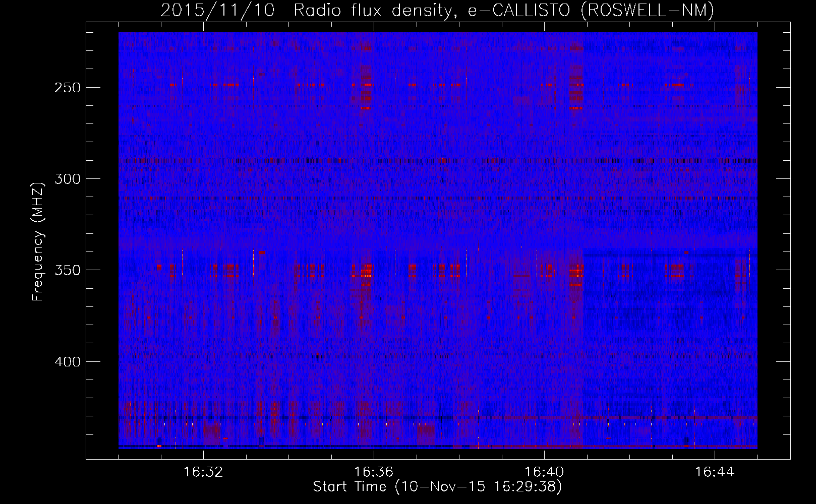Select the Frequency (MHZ) axis label
816x504 pixels.
pyautogui.click(x=38, y=241)
